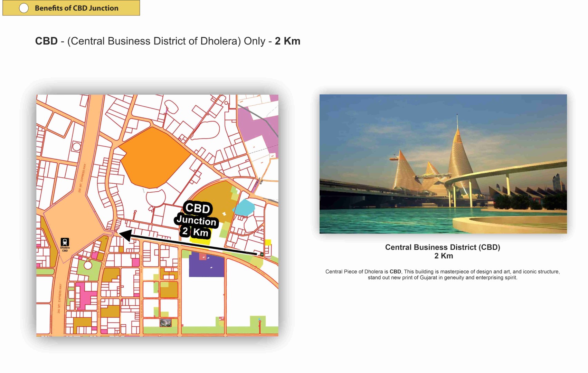The width and height of the screenshot is (588, 373).
Task: Click the "2 Km" text under the rendering caption
Action: click(x=444, y=256)
